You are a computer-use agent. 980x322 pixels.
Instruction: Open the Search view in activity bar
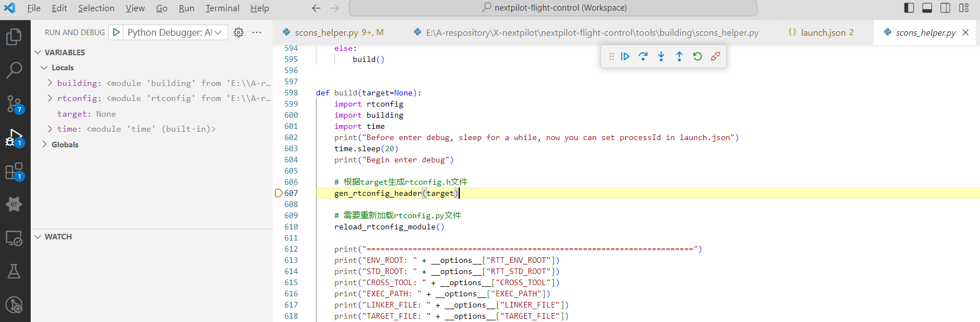click(14, 70)
